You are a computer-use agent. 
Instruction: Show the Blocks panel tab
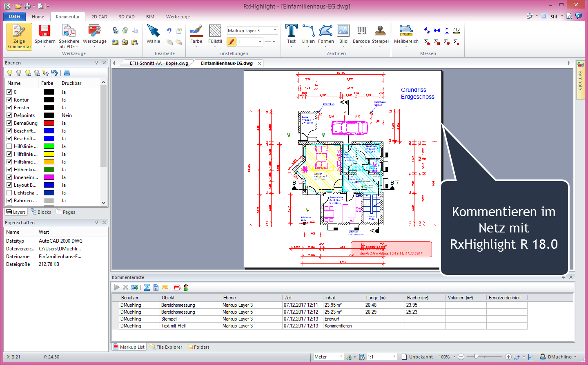point(41,212)
